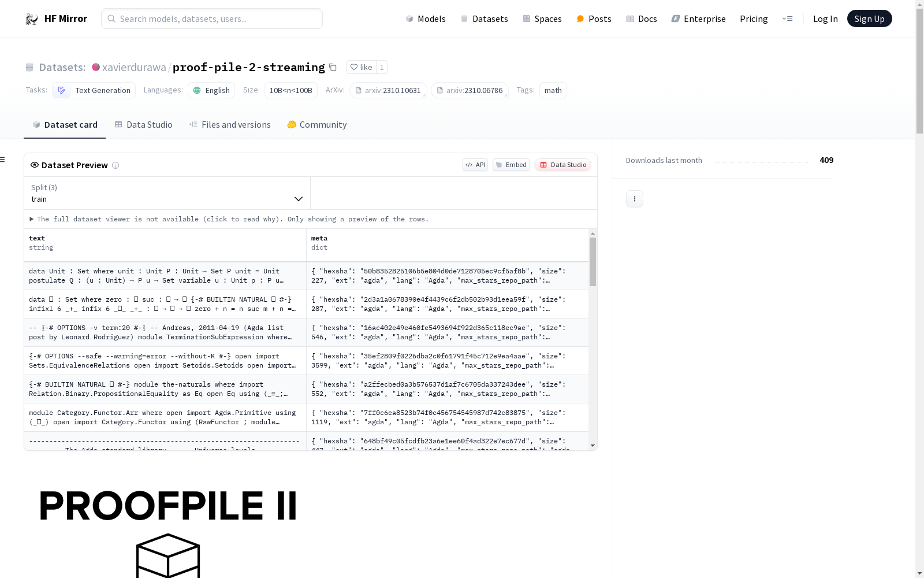This screenshot has height=578, width=924.
Task: Toggle the left table-of-contents sidebar icon
Action: click(3, 160)
